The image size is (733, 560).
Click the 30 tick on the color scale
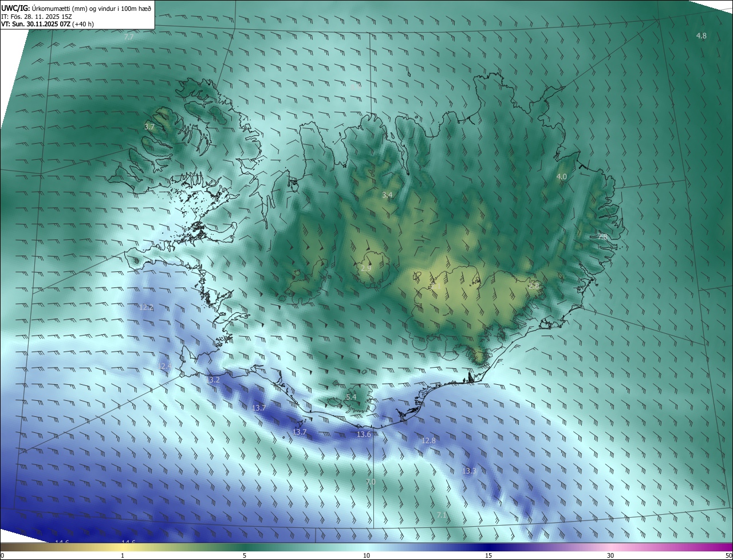(x=610, y=555)
